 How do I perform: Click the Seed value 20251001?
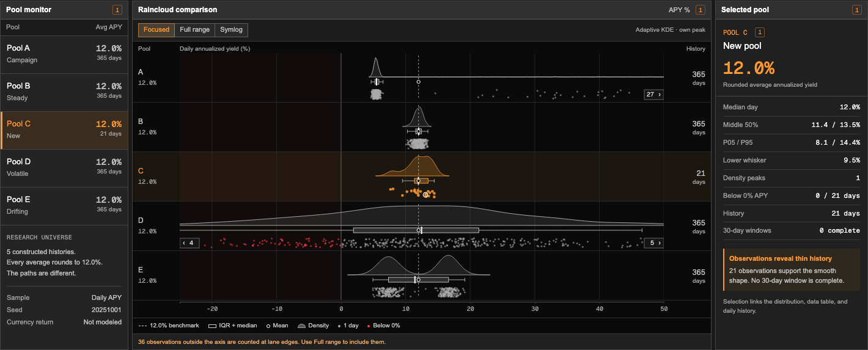106,310
